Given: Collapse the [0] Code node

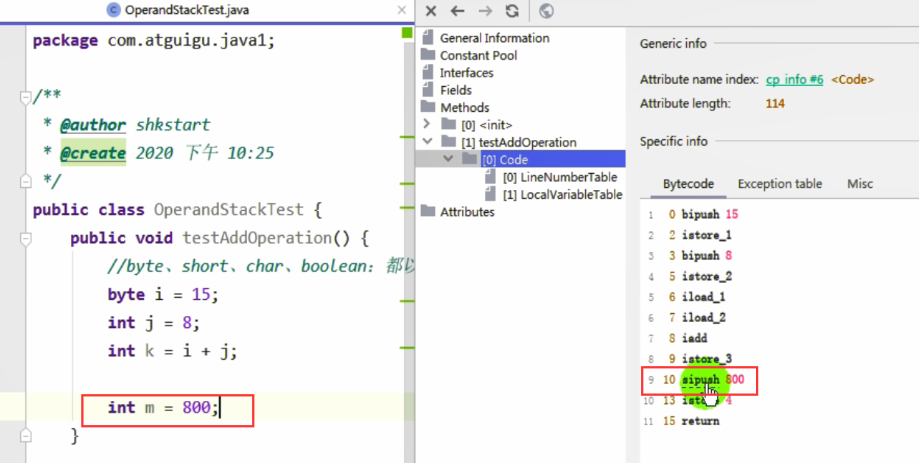Looking at the screenshot, I should 448,159.
